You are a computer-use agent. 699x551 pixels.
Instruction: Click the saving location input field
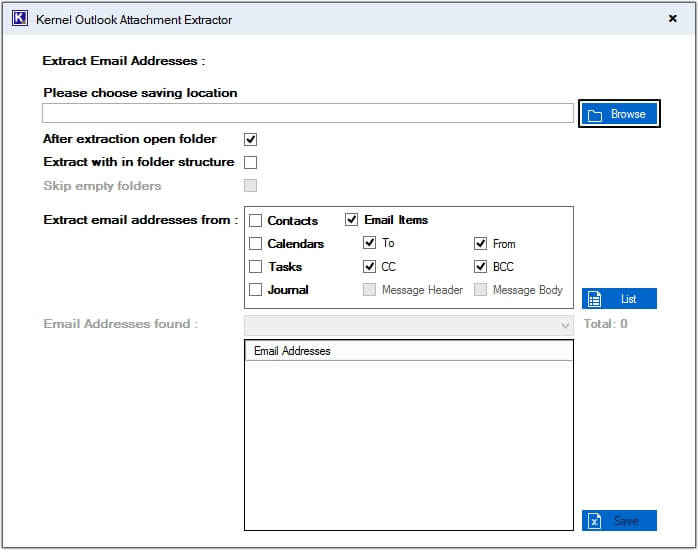click(308, 113)
